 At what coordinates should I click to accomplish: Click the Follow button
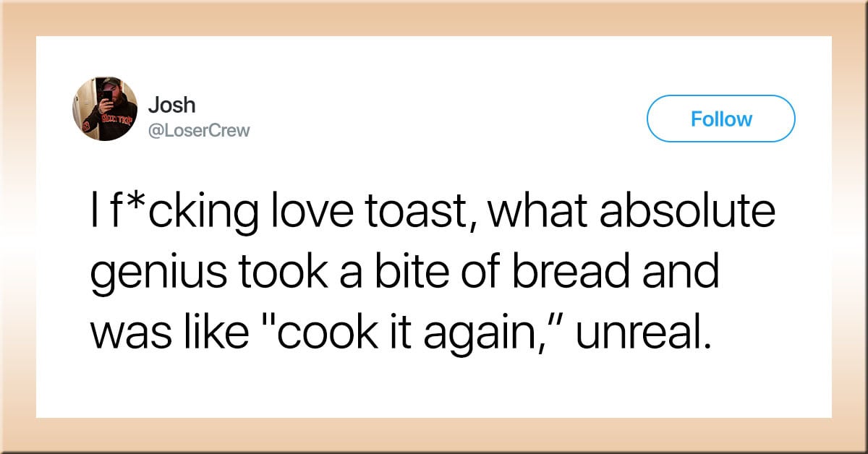(x=720, y=119)
